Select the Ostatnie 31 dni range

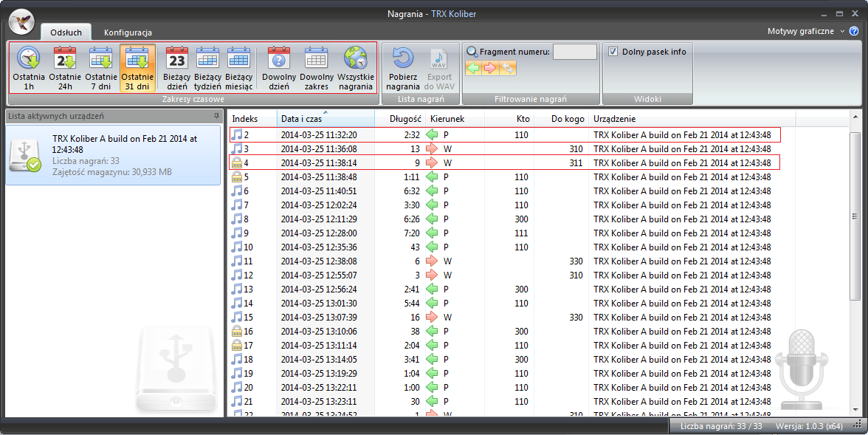click(137, 68)
